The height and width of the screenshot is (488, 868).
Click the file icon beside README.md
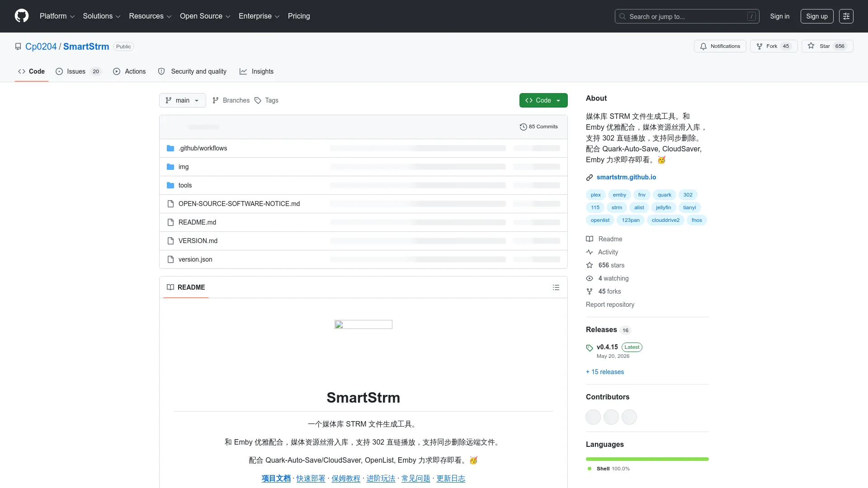click(x=170, y=222)
